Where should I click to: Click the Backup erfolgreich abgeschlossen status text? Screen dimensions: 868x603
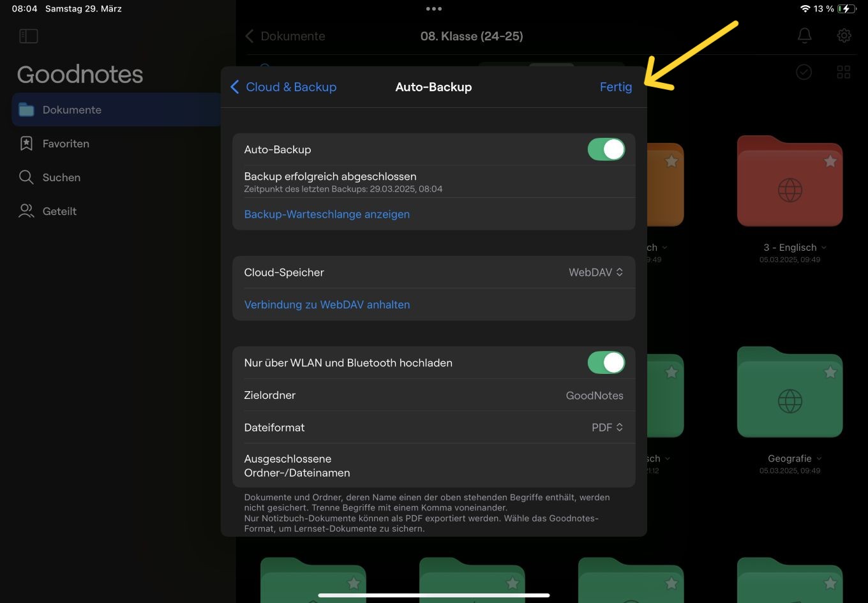tap(330, 176)
